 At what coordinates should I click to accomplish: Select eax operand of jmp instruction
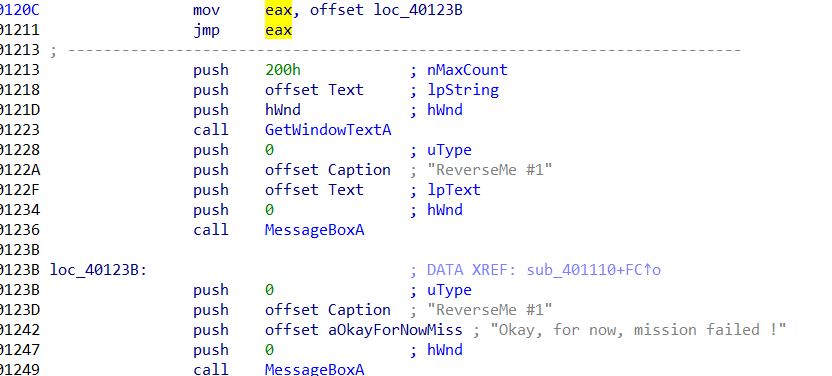(279, 30)
